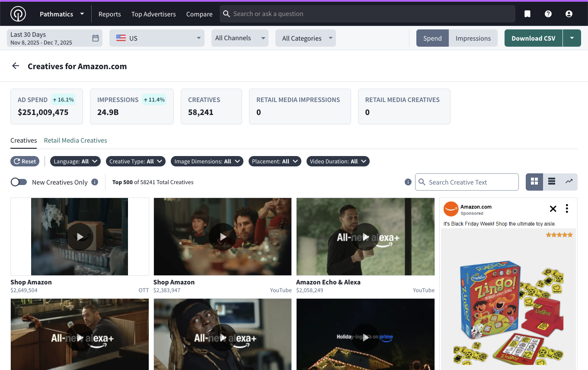Switch metric to Spend
Screen dimensions: 588x370
coord(432,38)
